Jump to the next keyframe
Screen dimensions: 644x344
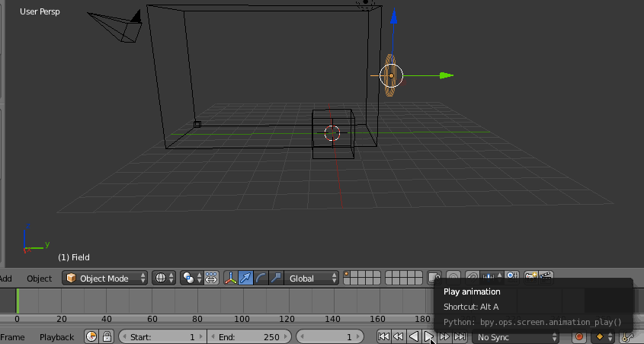pyautogui.click(x=444, y=336)
